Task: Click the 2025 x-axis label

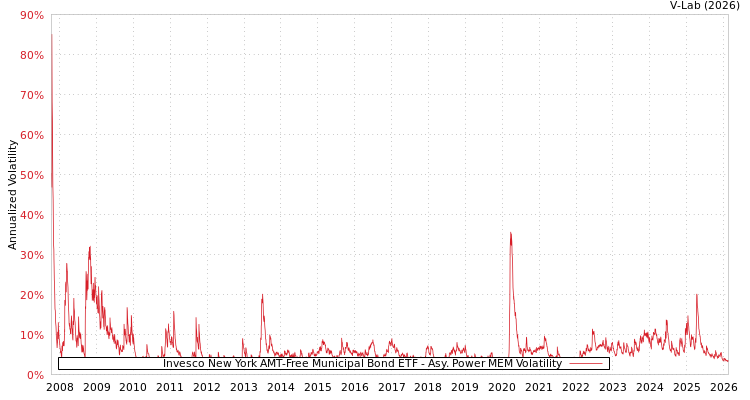Action: 686,387
